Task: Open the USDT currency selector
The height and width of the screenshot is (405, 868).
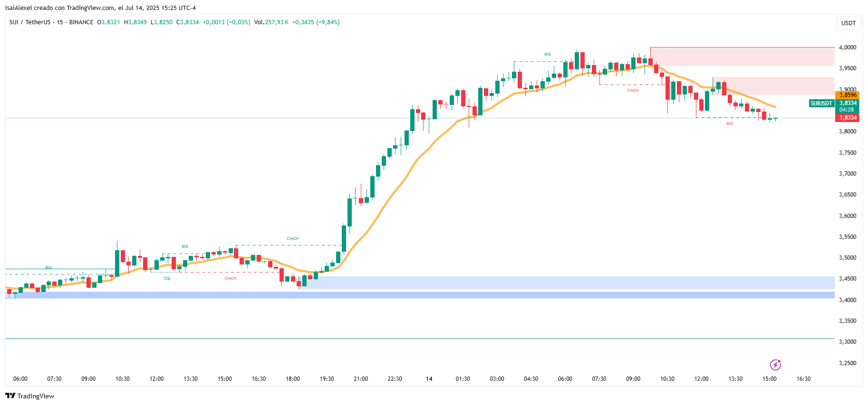Action: pyautogui.click(x=849, y=23)
